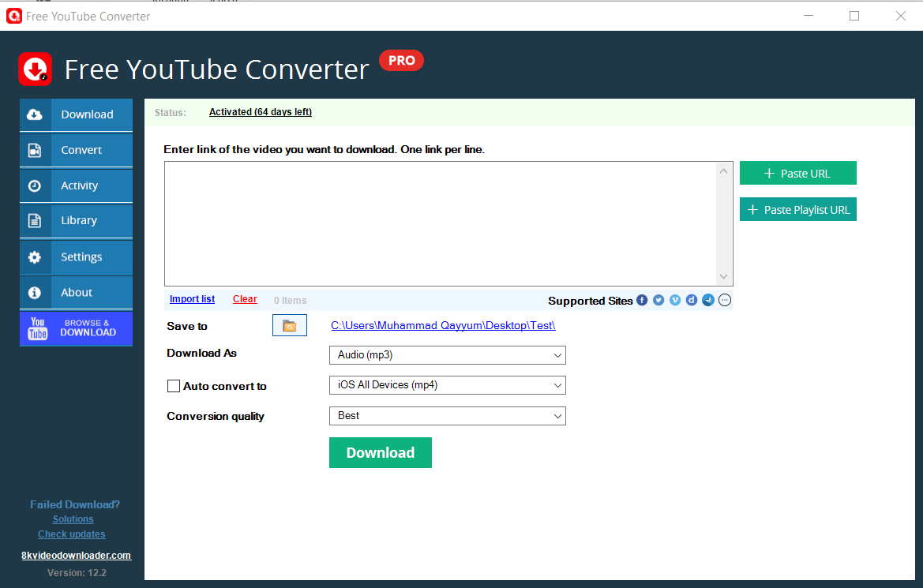The height and width of the screenshot is (588, 923).
Task: Click inside the video links text box
Action: click(440, 223)
